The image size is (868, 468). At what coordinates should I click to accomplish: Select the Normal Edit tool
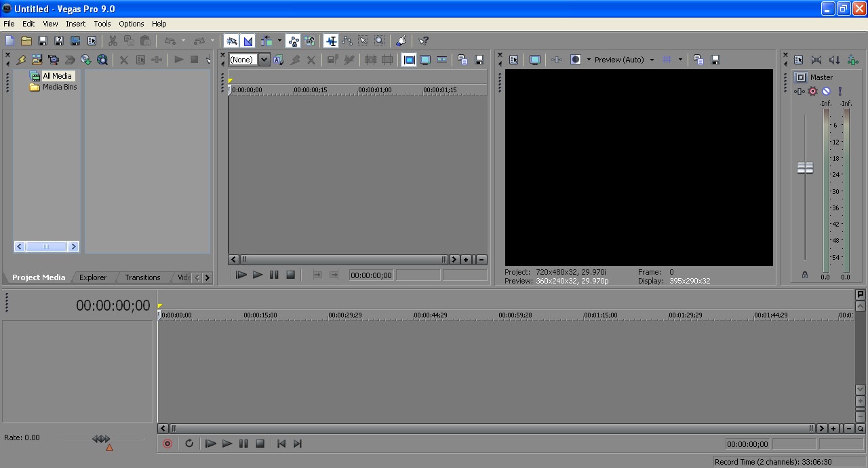click(331, 41)
